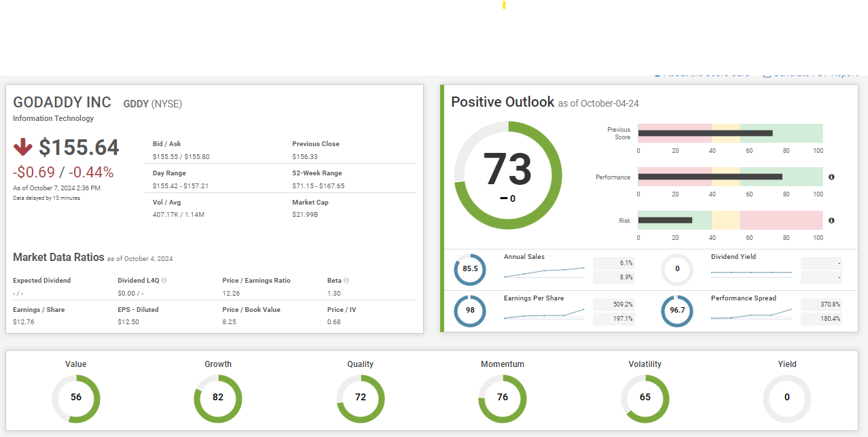Click the info icon beside the Performance bar
The width and height of the screenshot is (868, 437).
831,177
